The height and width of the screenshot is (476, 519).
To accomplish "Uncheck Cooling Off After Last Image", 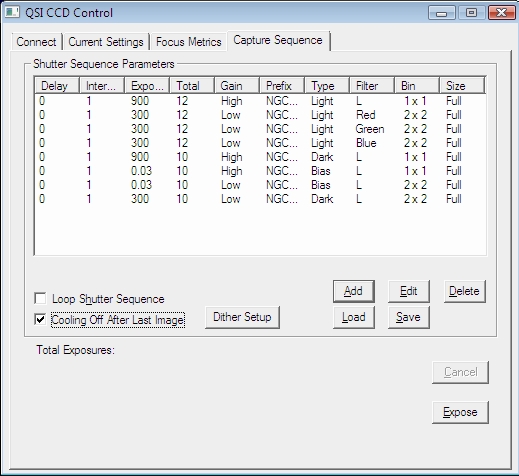I will click(40, 320).
